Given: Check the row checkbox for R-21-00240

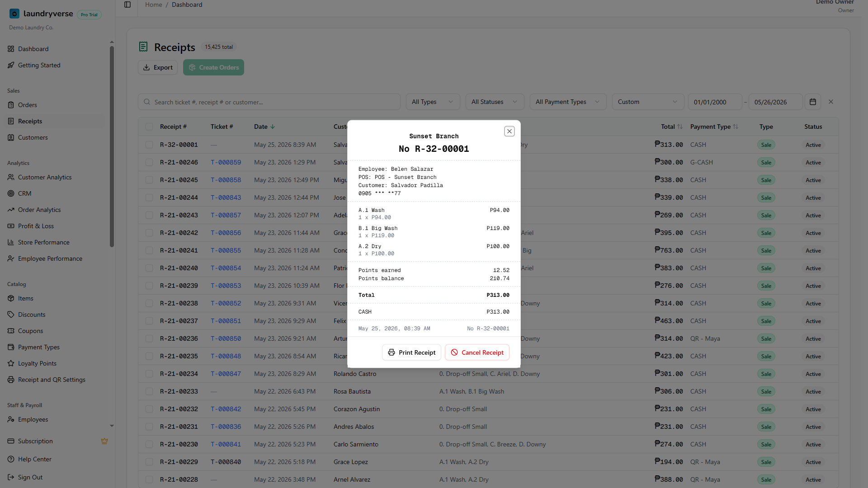Looking at the screenshot, I should pos(149,268).
